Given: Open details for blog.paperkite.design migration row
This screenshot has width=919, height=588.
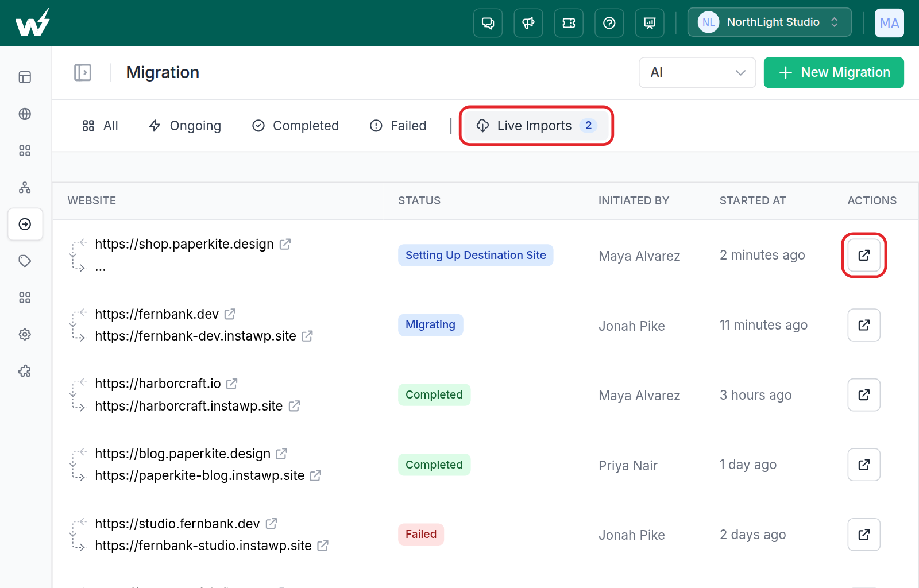Looking at the screenshot, I should click(x=864, y=465).
